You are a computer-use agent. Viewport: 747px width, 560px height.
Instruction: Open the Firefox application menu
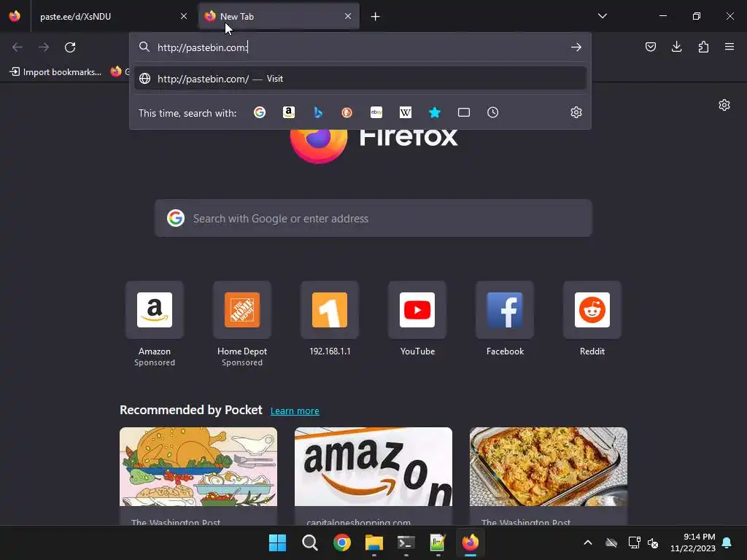729,47
